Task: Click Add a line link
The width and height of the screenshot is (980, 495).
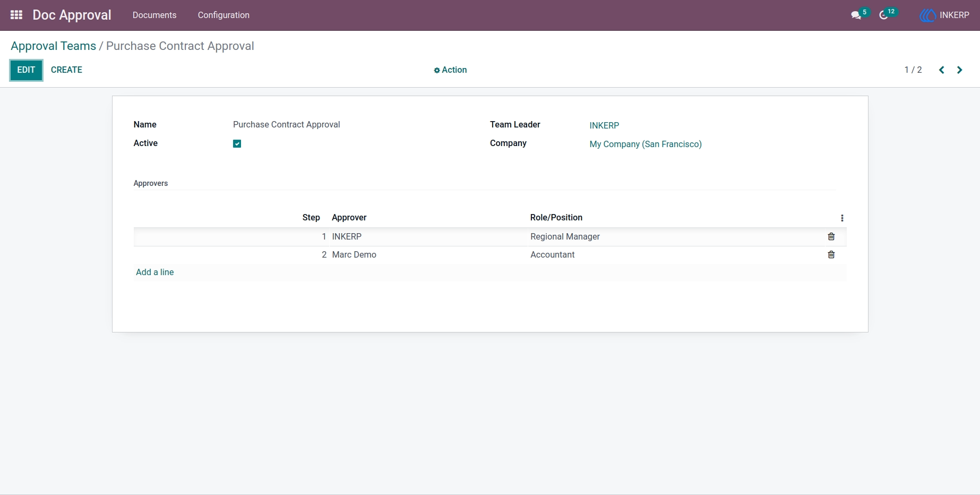Action: tap(154, 272)
